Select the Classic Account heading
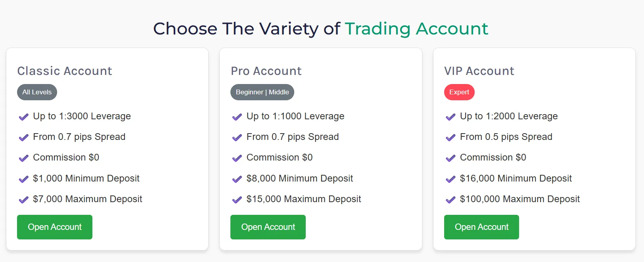This screenshot has height=262, width=644. point(65,71)
